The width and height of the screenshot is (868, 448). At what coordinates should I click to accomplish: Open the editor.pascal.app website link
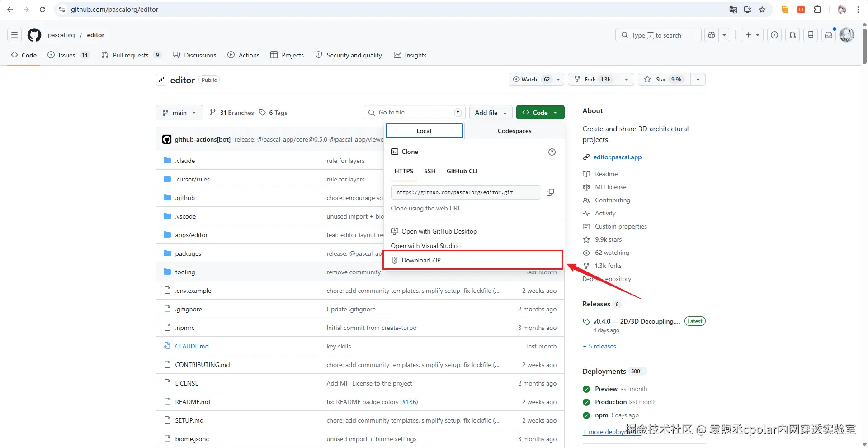[x=617, y=157]
